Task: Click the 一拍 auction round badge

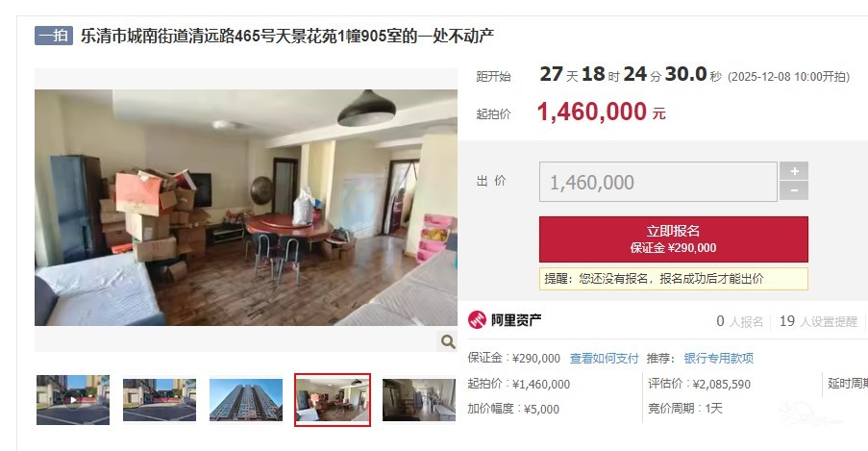Action: tap(54, 36)
